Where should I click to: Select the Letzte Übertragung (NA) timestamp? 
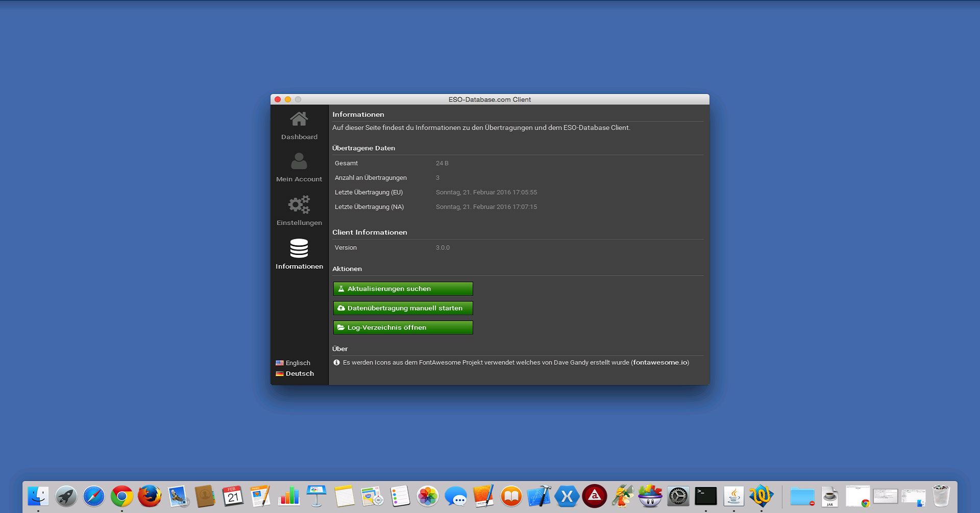click(x=486, y=207)
